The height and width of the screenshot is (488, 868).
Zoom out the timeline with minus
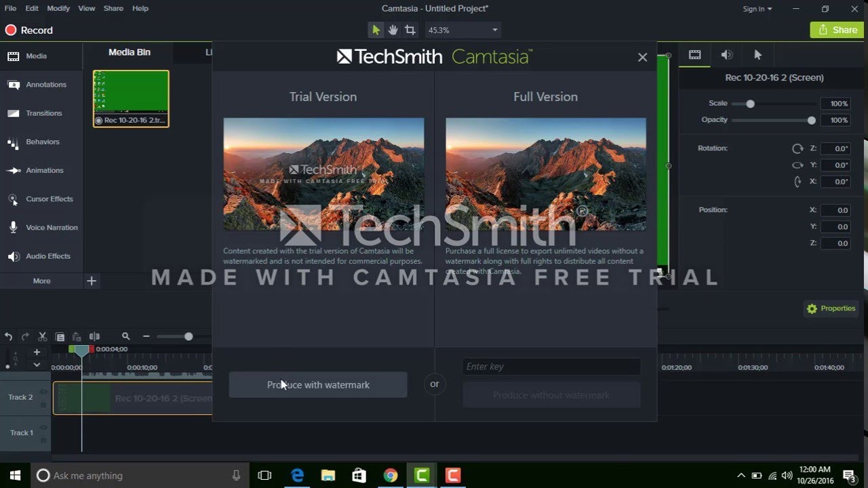coord(146,336)
